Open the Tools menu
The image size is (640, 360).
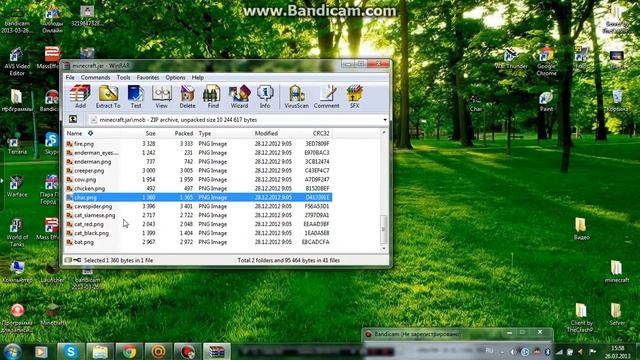(123, 77)
